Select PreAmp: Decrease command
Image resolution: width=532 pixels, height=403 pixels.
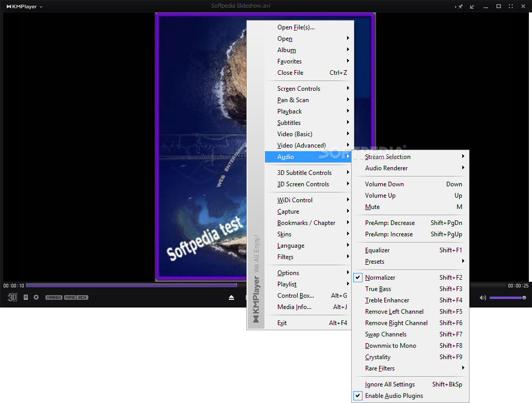tap(411, 223)
